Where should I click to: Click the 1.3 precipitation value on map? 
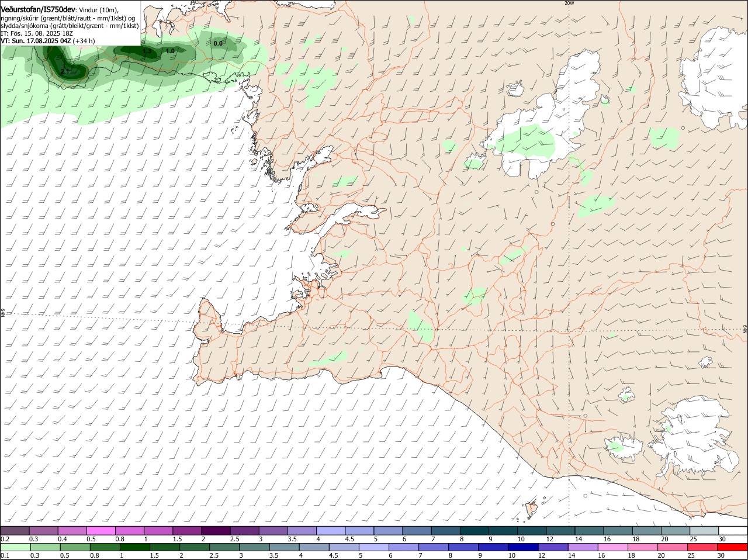[147, 51]
